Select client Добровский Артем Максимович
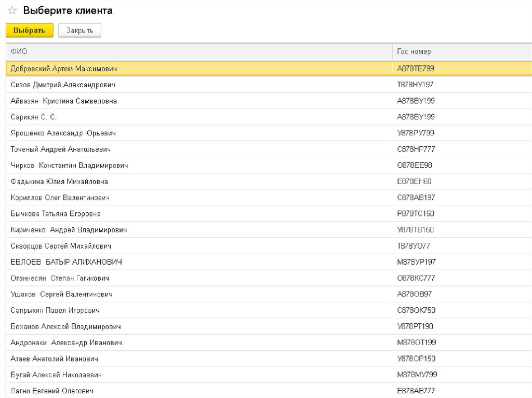Screen dimensions: 532x398 [x=64, y=68]
